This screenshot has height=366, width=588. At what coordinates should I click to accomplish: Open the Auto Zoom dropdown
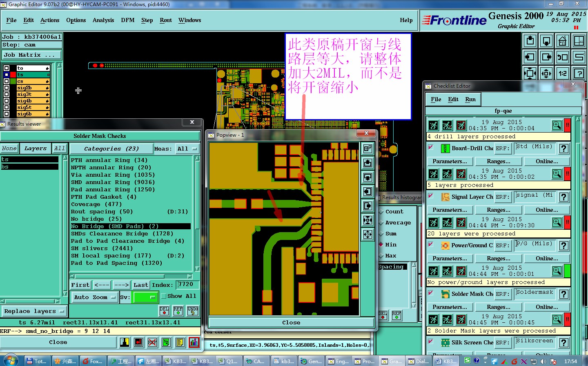tap(95, 297)
